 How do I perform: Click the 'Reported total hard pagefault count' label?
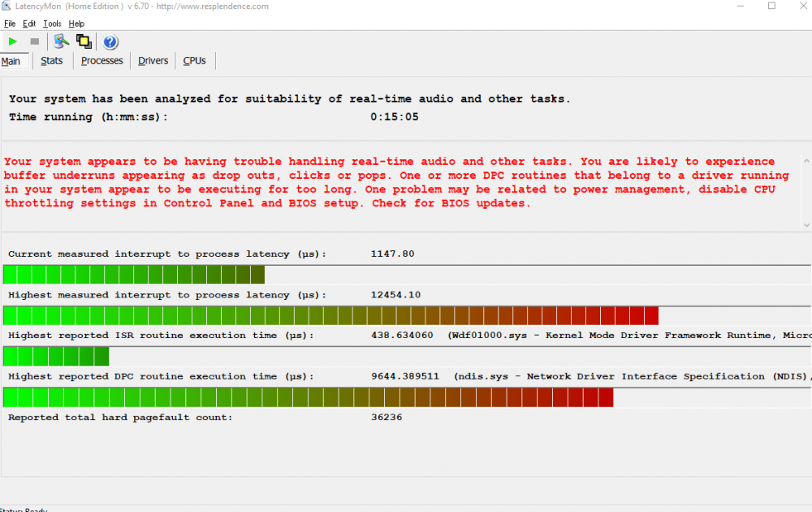coord(120,417)
